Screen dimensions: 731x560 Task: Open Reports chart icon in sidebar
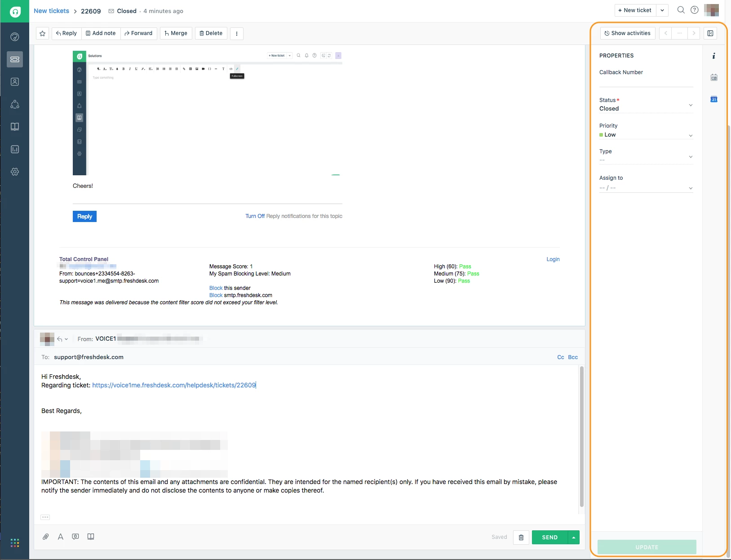click(x=15, y=149)
